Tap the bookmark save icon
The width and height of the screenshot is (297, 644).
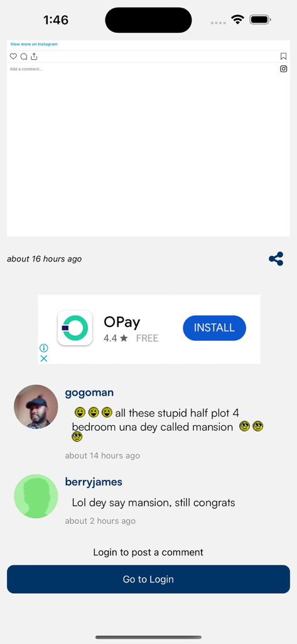283,57
